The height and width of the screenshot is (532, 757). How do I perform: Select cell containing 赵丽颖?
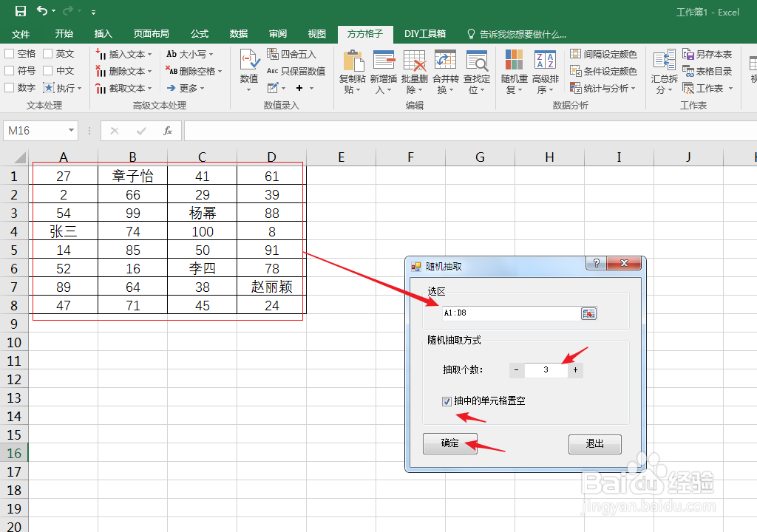[x=272, y=287]
